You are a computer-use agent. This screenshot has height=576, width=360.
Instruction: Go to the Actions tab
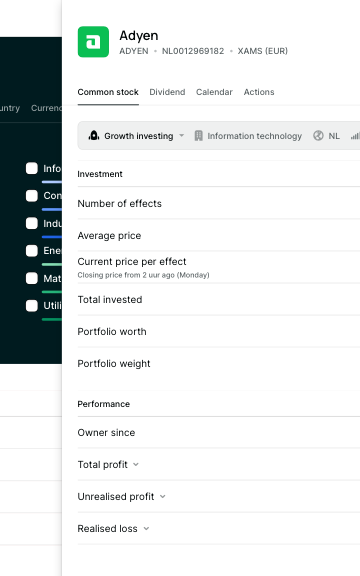tap(259, 92)
